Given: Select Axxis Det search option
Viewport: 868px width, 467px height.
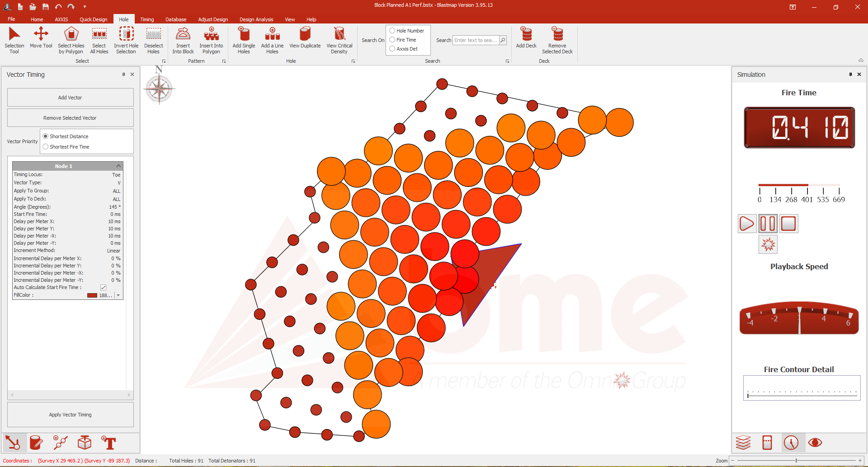Looking at the screenshot, I should (x=392, y=49).
